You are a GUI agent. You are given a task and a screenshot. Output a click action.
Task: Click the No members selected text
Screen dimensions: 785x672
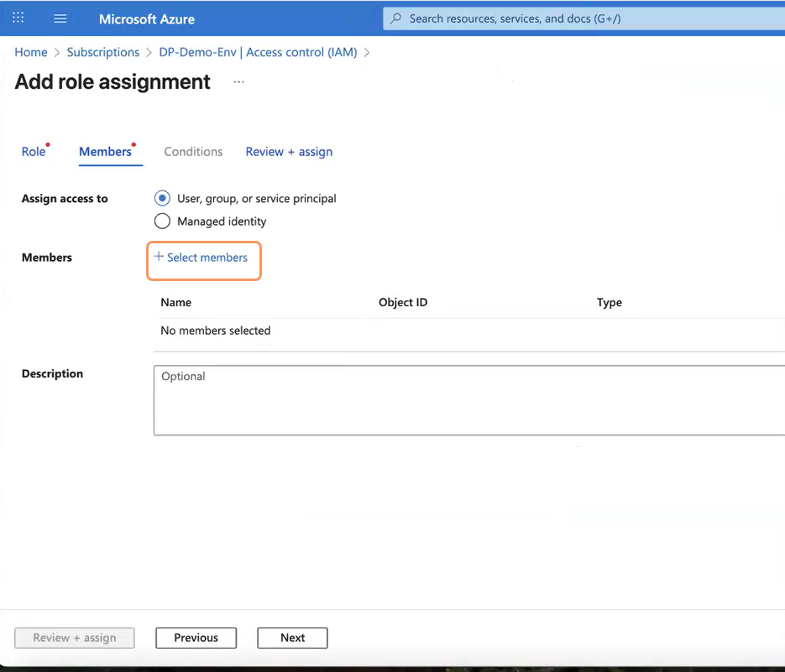tap(215, 331)
